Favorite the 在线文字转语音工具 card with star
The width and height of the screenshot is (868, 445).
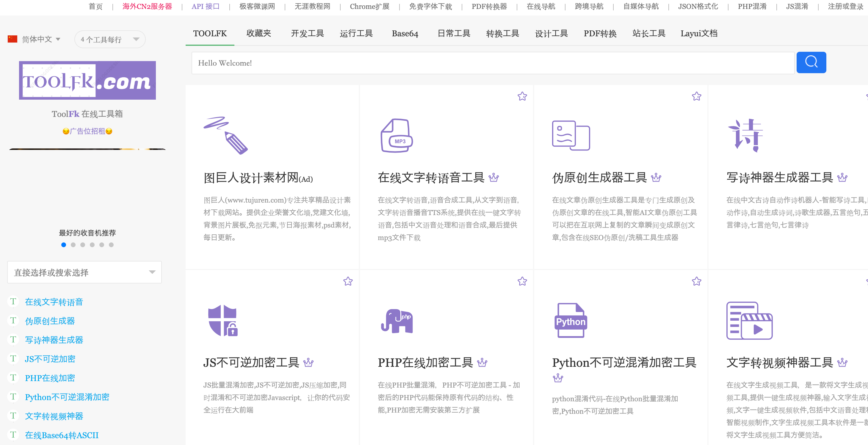pos(522,96)
